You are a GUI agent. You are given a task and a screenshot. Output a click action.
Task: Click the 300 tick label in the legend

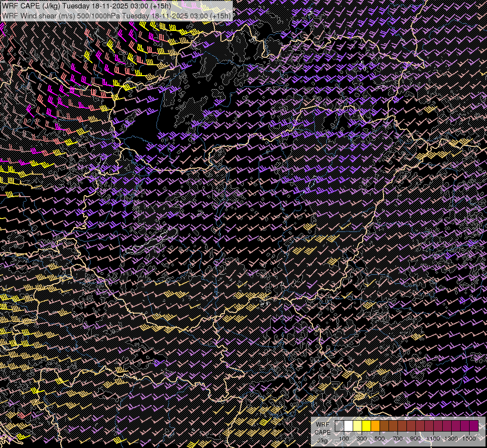pos(362,439)
